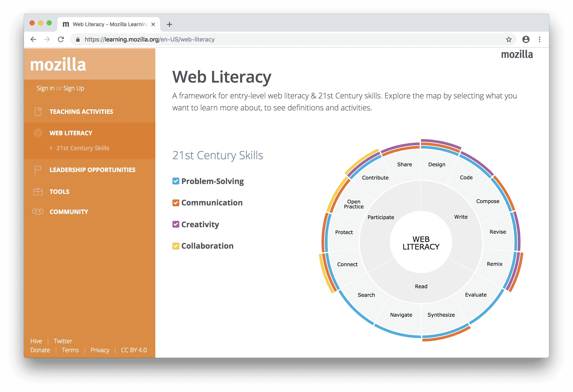Viewport: 573px width, 392px height.
Task: Select the Code skill on the wheel
Action: point(466,178)
